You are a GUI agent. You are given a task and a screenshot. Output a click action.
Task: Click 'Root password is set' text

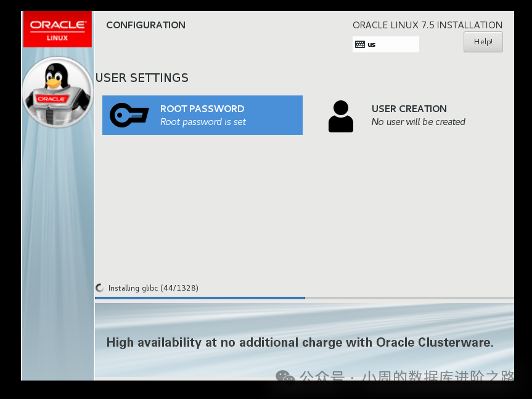203,122
